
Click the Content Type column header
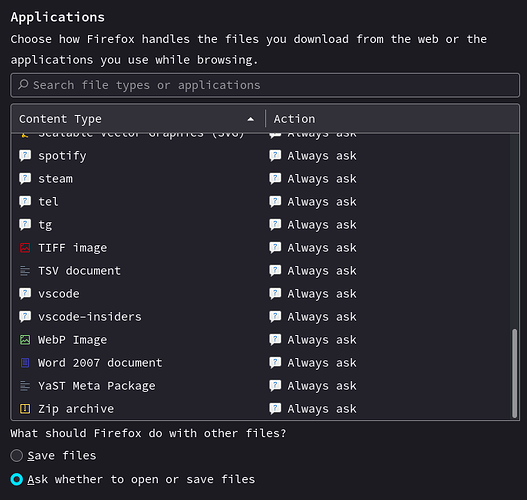pos(138,119)
